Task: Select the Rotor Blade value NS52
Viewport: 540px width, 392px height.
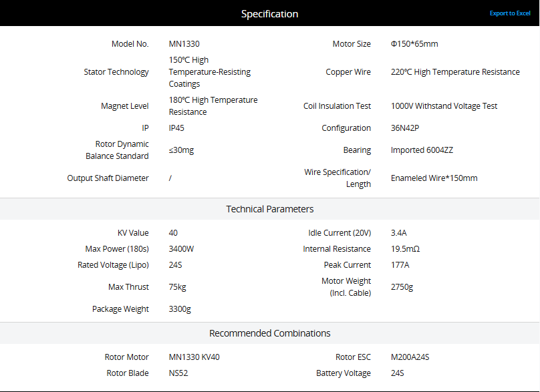Action: click(178, 373)
